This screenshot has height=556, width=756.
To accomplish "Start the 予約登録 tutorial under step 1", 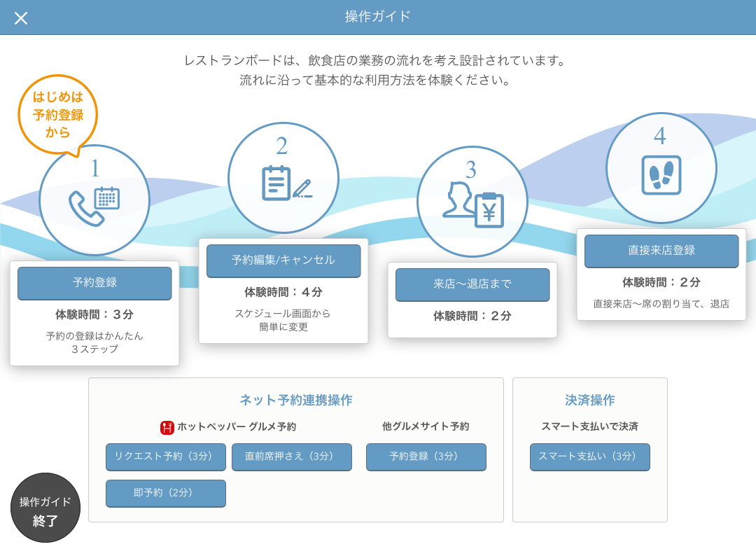I will click(x=94, y=283).
